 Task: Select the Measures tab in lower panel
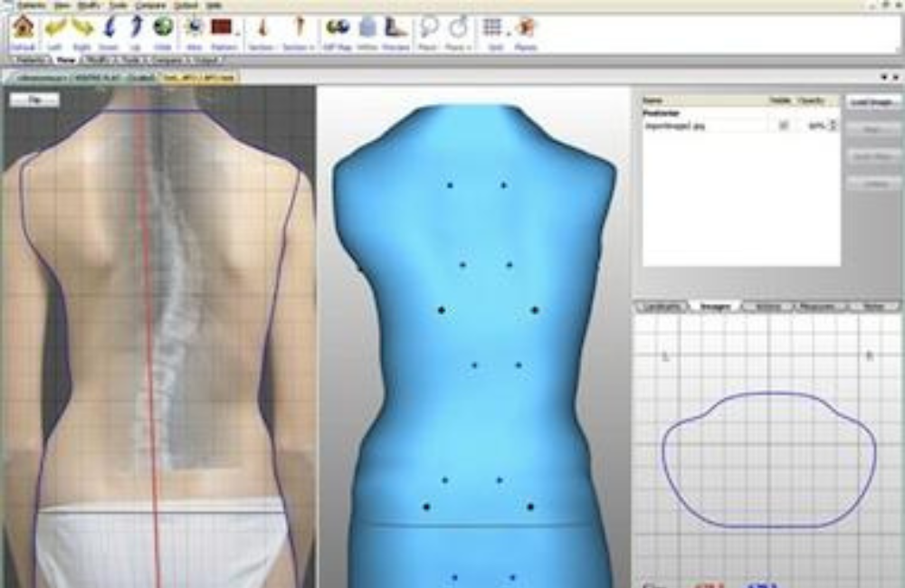click(x=819, y=308)
